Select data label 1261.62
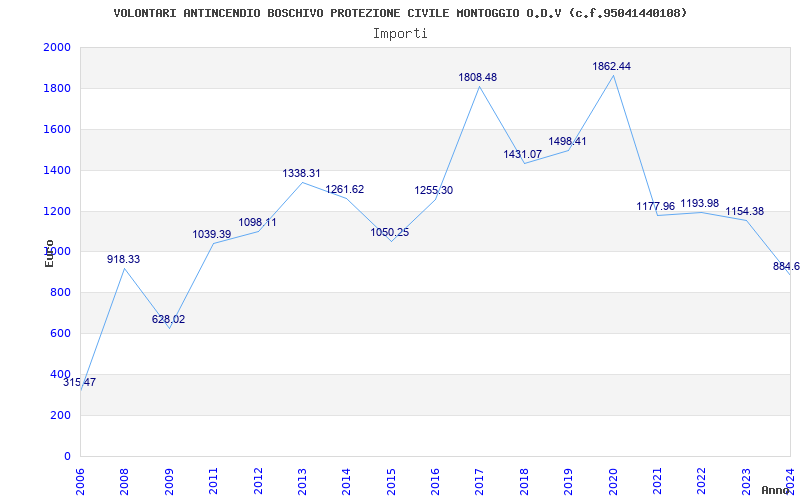 345,189
